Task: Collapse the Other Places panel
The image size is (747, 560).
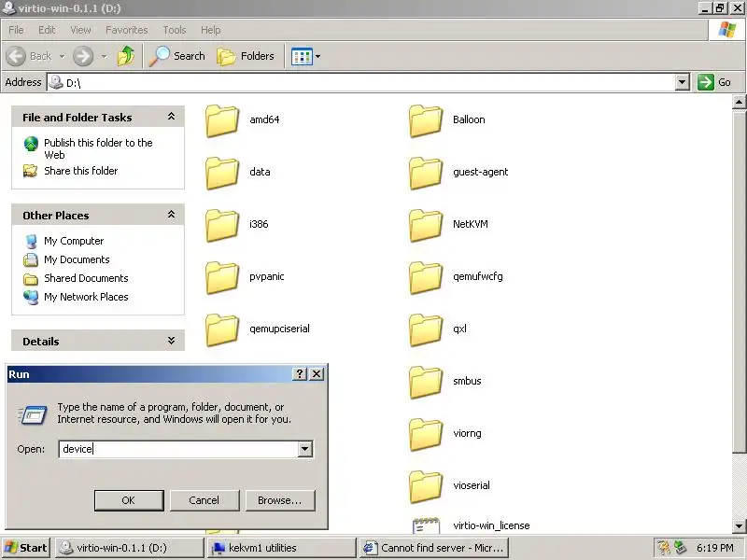Action: [171, 215]
